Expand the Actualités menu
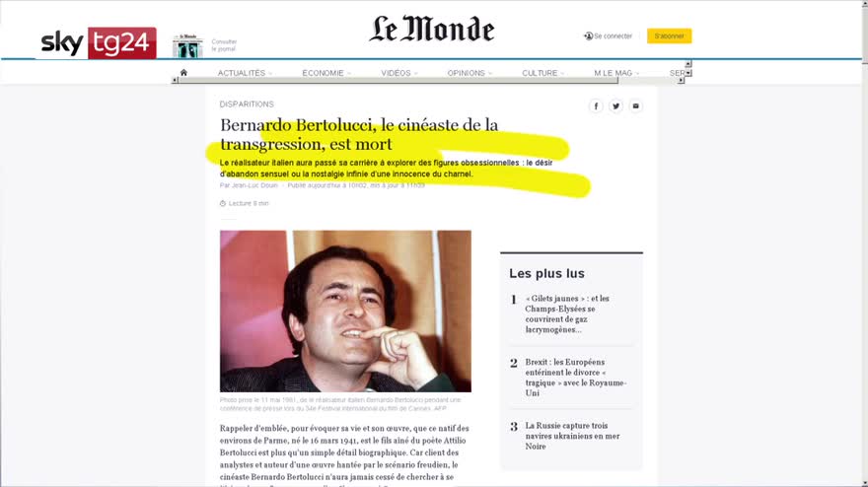Image resolution: width=868 pixels, height=487 pixels. click(x=245, y=73)
